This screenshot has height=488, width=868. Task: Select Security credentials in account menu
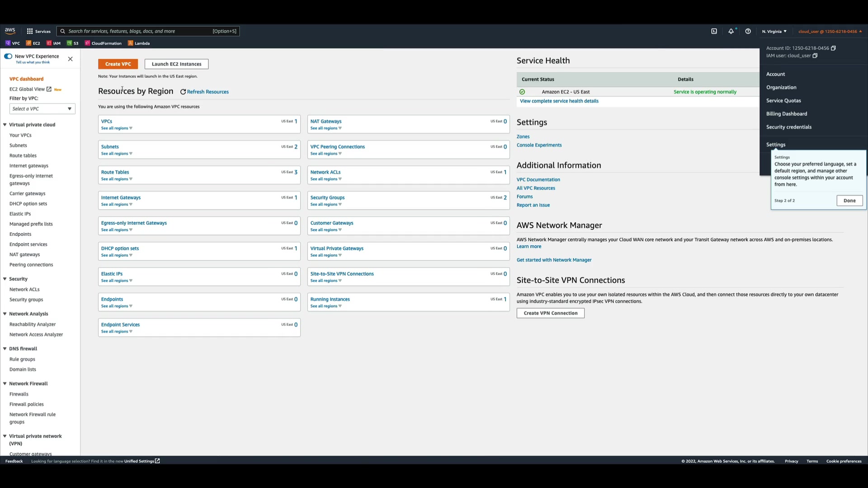coord(788,127)
